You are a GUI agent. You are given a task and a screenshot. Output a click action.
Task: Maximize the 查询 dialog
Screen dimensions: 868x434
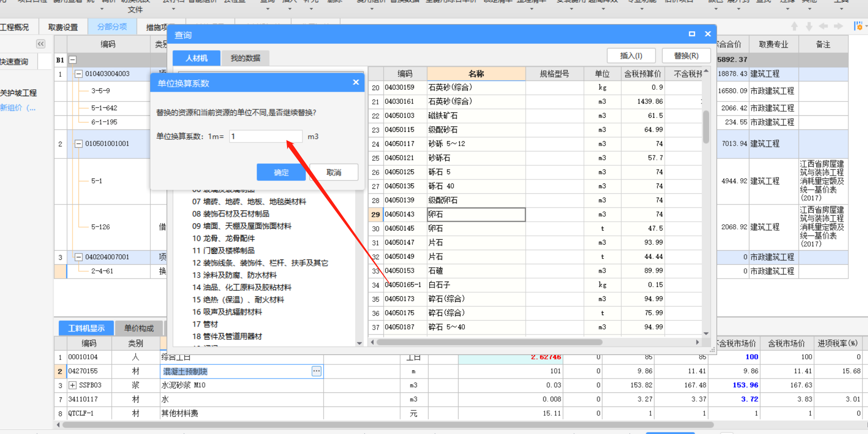tap(692, 34)
